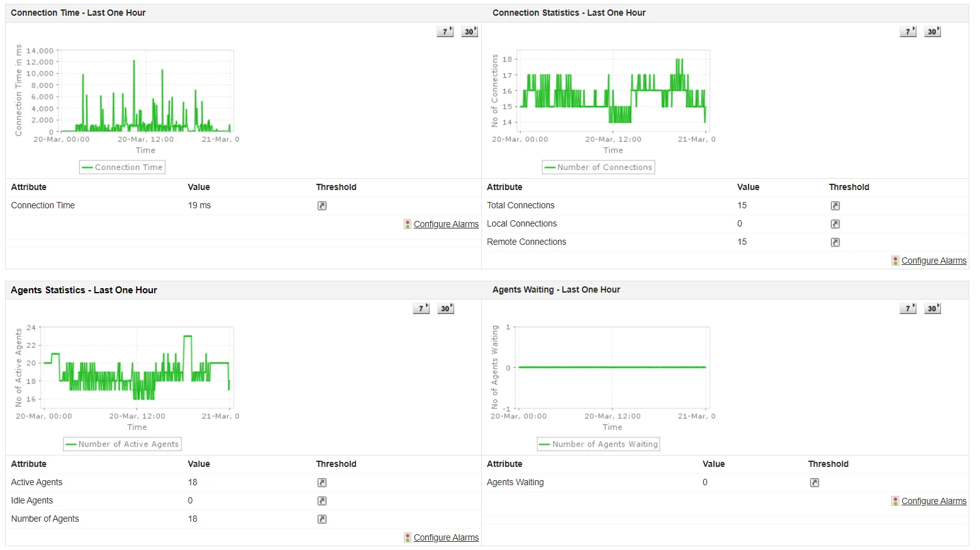Viewport: 980px width, 550px height.
Task: Open threshold settings for Active Agents
Action: pos(322,482)
